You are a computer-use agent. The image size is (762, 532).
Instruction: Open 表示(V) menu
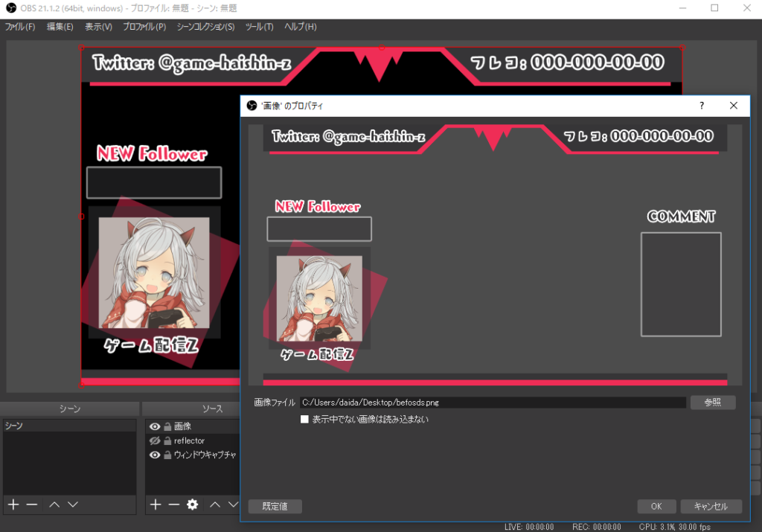pos(98,27)
